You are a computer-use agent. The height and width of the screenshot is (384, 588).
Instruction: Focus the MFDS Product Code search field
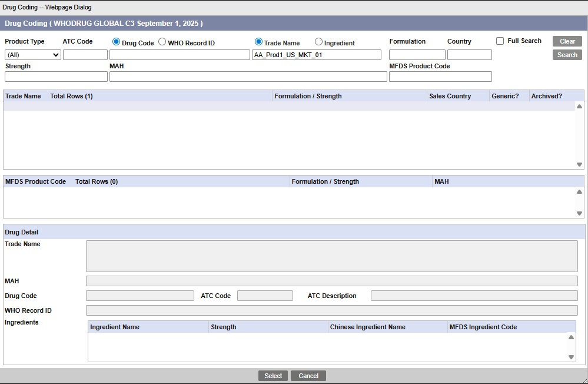(x=440, y=77)
